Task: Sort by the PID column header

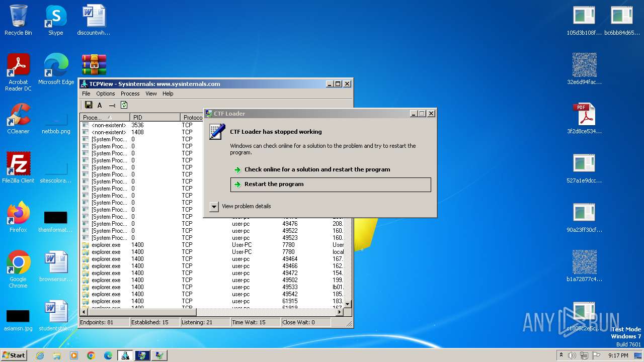Action: (x=155, y=117)
